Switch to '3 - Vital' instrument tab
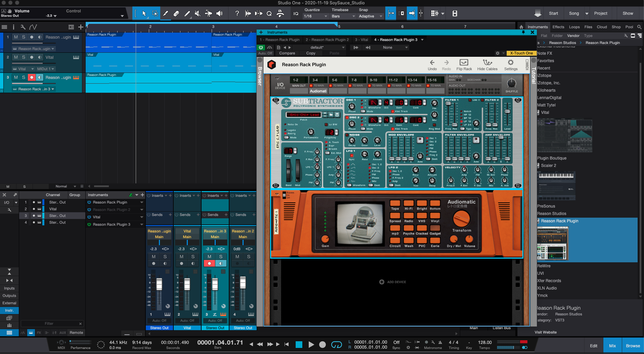The width and height of the screenshot is (644, 354). click(361, 40)
